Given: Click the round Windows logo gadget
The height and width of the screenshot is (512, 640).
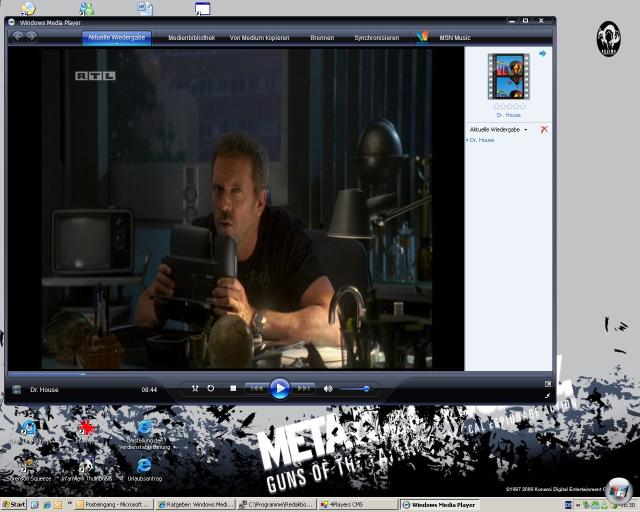Looking at the screenshot, I should pyautogui.click(x=618, y=490).
